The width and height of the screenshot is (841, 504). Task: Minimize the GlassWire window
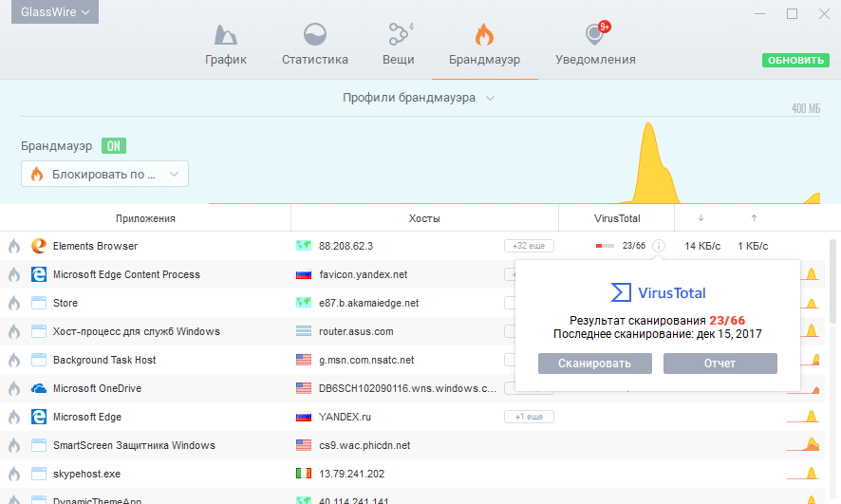click(x=759, y=13)
